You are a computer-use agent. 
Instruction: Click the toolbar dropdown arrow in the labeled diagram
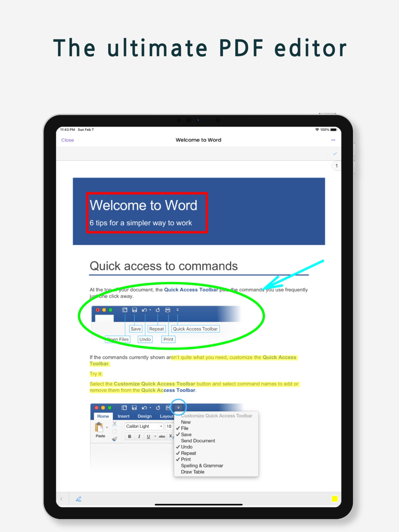(x=178, y=310)
